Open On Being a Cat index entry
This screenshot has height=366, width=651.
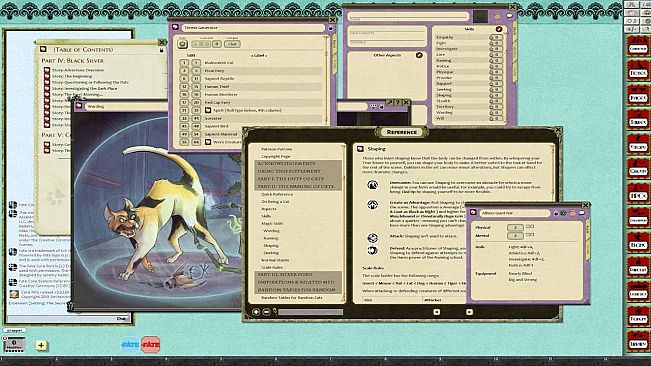click(275, 202)
